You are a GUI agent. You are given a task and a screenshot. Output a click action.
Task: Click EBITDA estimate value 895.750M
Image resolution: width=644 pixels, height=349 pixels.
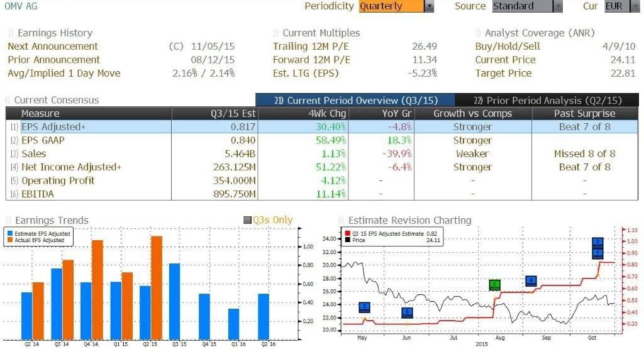tap(234, 194)
